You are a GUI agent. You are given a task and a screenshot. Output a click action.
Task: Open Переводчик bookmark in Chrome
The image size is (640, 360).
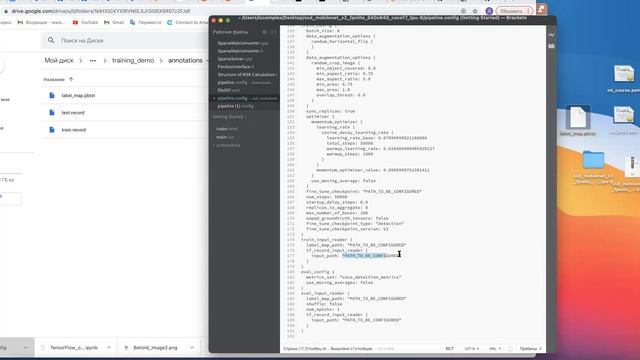pyautogui.click(x=145, y=22)
